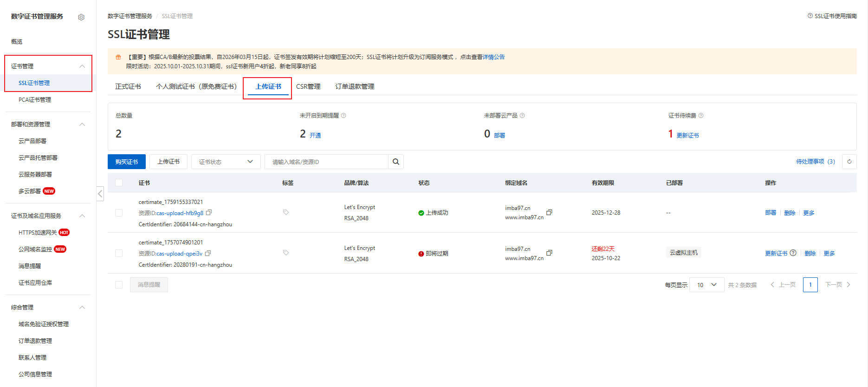Viewport: 868px width, 387px height.
Task: Click the search magnifier icon
Action: coord(396,162)
